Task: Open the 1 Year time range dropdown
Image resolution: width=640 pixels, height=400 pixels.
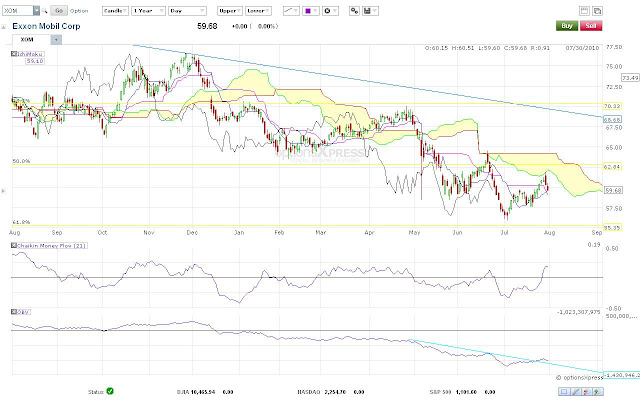Action: (x=149, y=11)
